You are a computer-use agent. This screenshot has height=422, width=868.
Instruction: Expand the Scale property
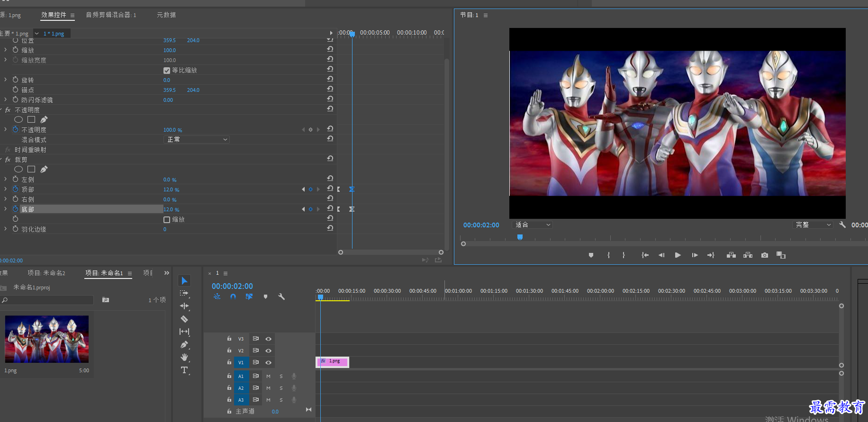[x=6, y=50]
